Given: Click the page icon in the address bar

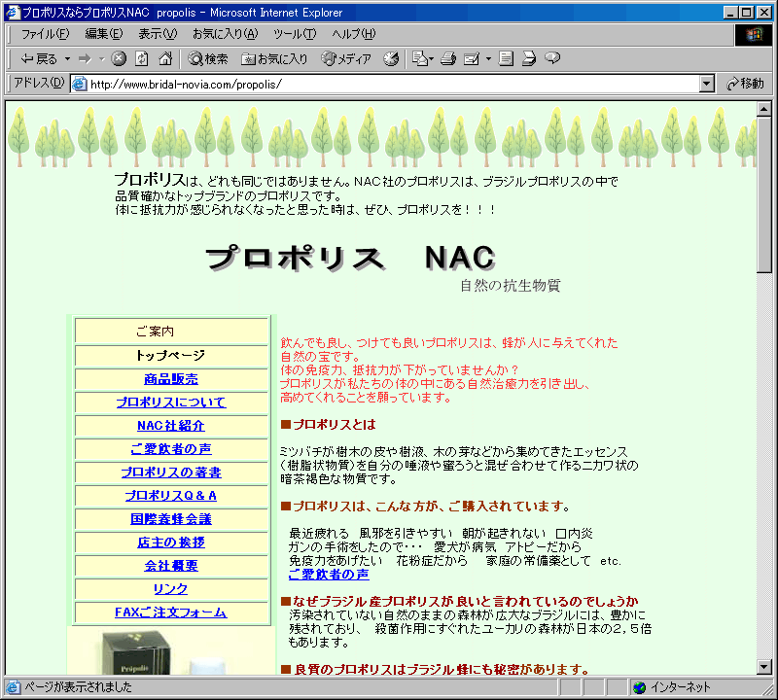Looking at the screenshot, I should [x=79, y=84].
